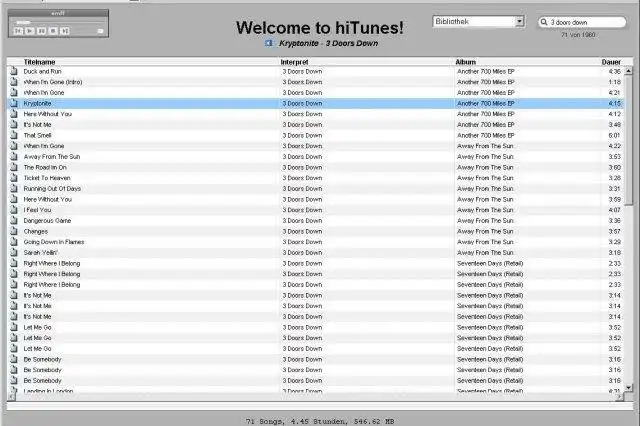
Task: Sort by the Dauer column header
Action: (611, 62)
